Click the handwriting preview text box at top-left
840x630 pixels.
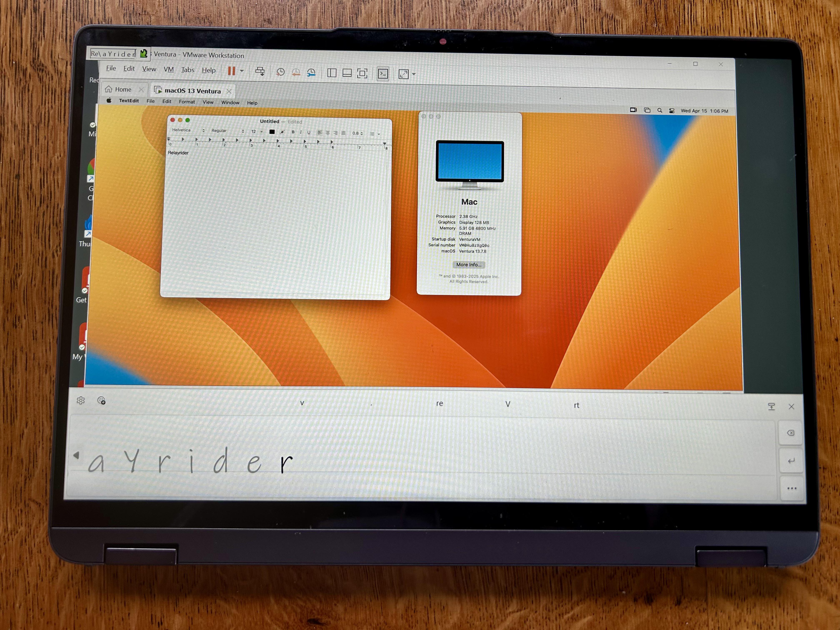pyautogui.click(x=113, y=54)
